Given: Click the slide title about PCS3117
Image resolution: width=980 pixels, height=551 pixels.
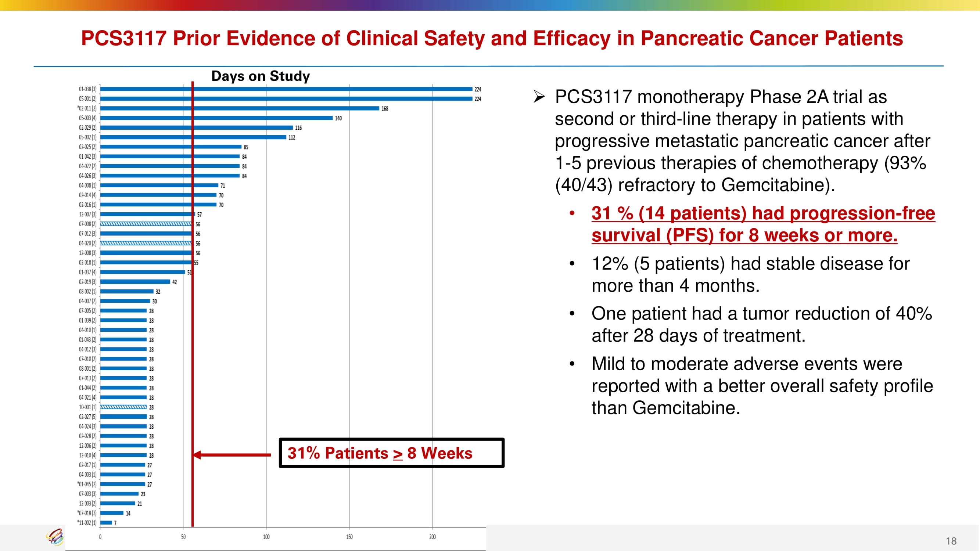Looking at the screenshot, I should coord(492,39).
